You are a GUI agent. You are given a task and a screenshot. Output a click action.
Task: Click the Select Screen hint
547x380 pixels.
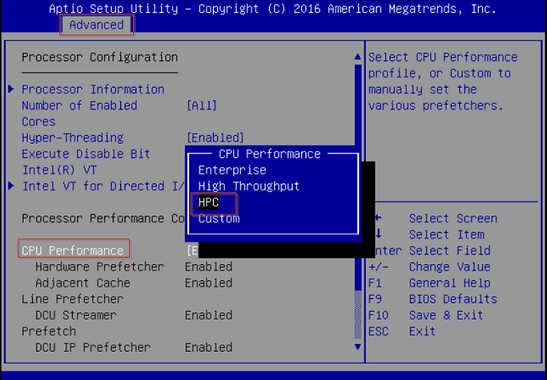tap(453, 218)
